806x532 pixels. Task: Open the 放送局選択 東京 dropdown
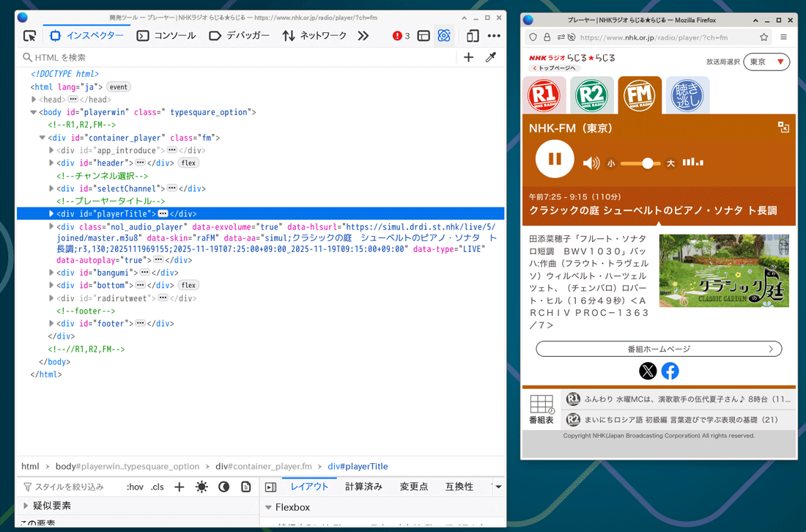(x=766, y=62)
